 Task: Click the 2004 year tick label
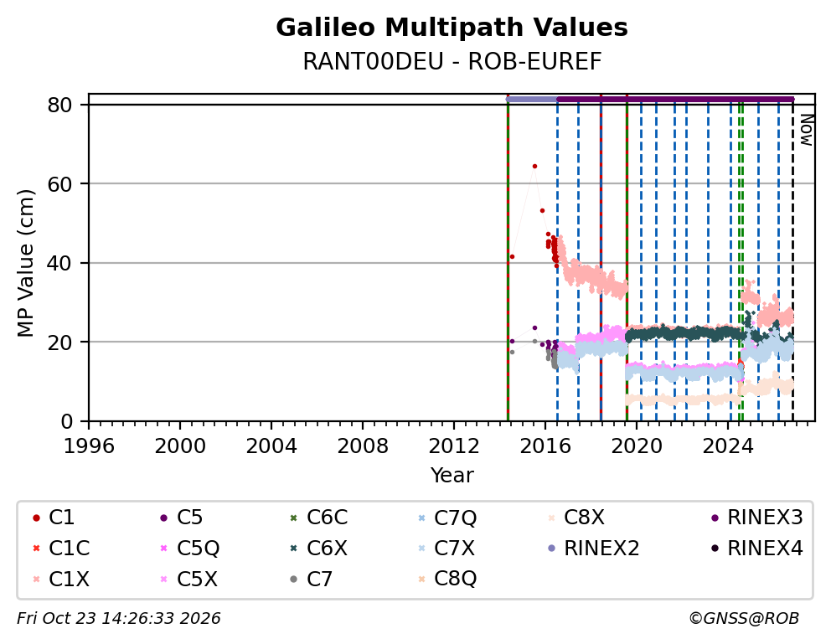pos(271,446)
